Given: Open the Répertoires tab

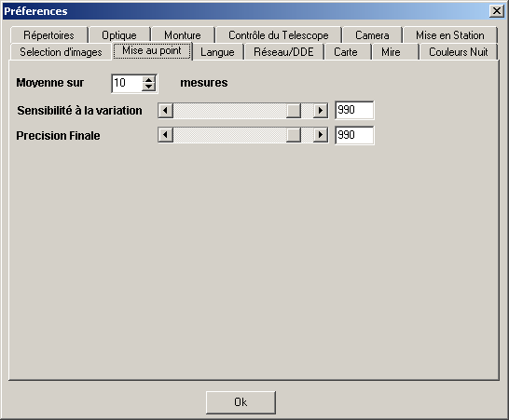Looking at the screenshot, I should tap(49, 35).
